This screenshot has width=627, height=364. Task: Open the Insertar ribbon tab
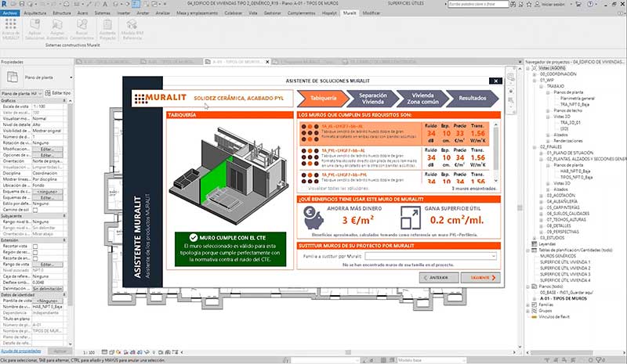[124, 13]
